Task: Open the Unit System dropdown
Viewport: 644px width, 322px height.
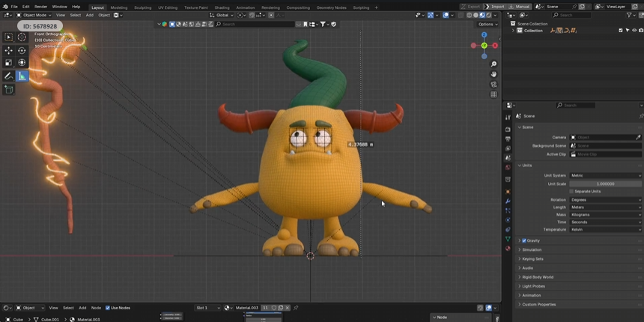Action: pyautogui.click(x=605, y=175)
